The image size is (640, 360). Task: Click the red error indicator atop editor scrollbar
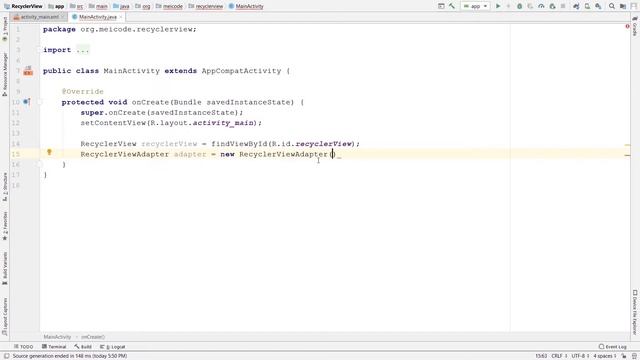[x=627, y=27]
